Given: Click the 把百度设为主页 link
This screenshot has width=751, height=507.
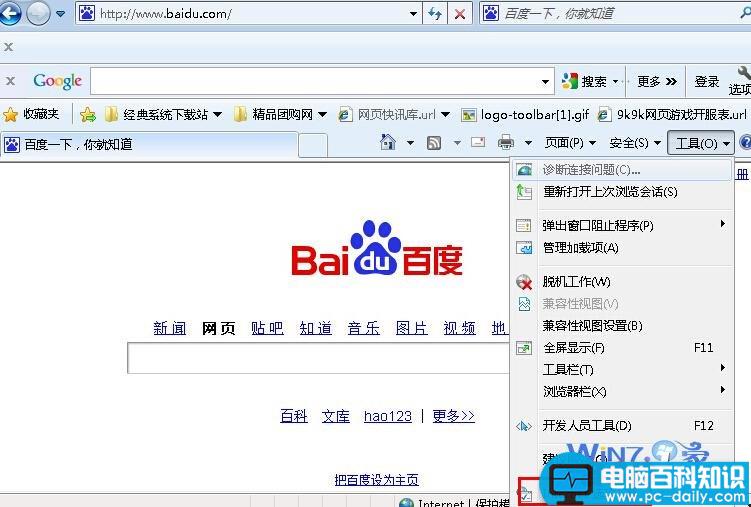Looking at the screenshot, I should (x=376, y=479).
